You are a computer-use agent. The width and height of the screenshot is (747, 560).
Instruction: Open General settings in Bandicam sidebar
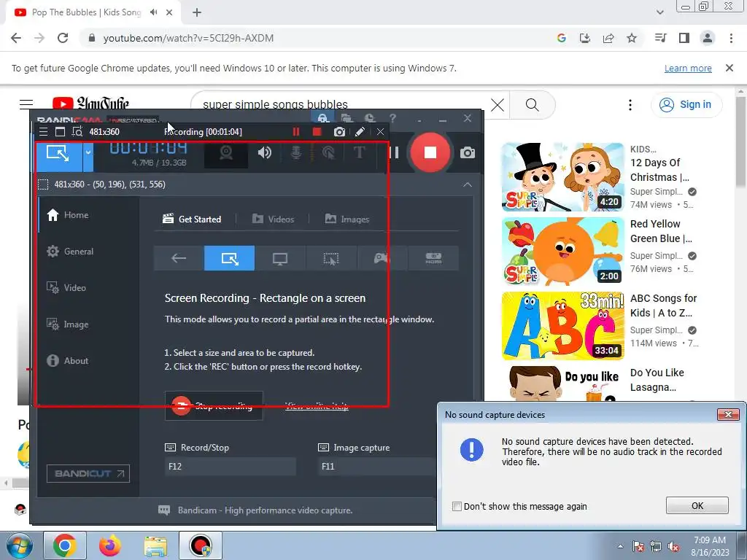click(x=70, y=252)
